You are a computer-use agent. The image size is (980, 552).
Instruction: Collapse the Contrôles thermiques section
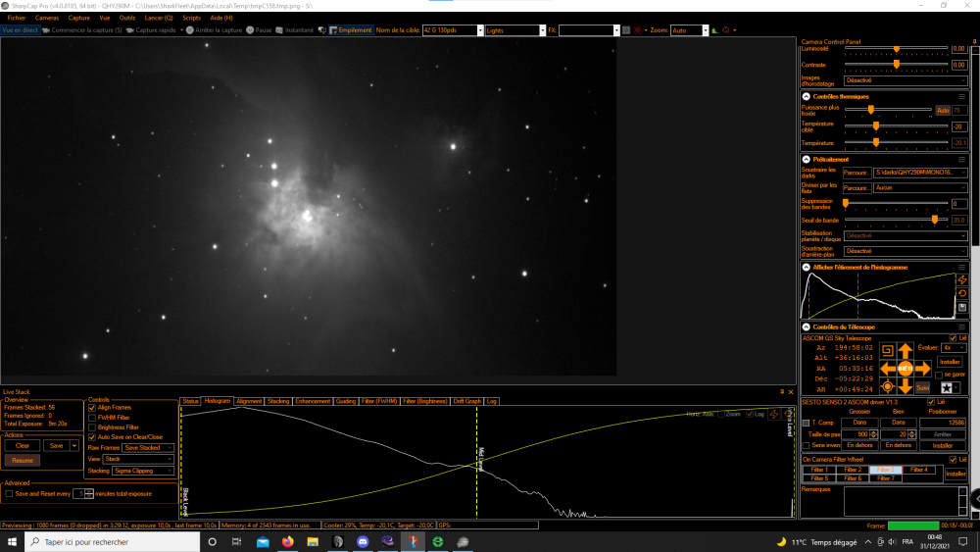click(x=807, y=97)
